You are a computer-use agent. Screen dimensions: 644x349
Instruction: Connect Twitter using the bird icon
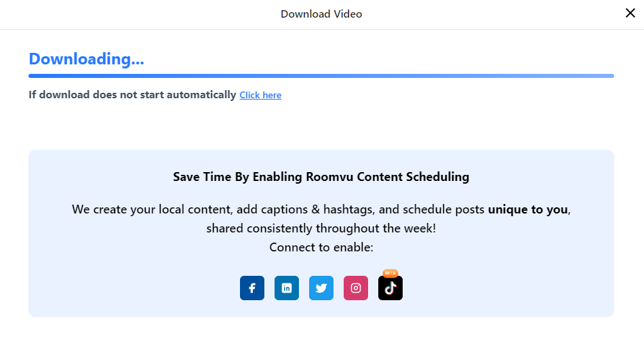(321, 288)
